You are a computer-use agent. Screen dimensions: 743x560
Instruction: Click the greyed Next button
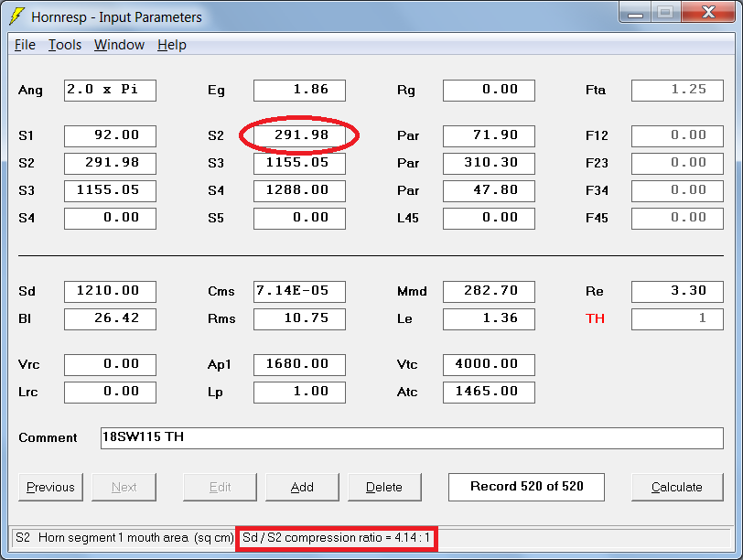tap(124, 487)
